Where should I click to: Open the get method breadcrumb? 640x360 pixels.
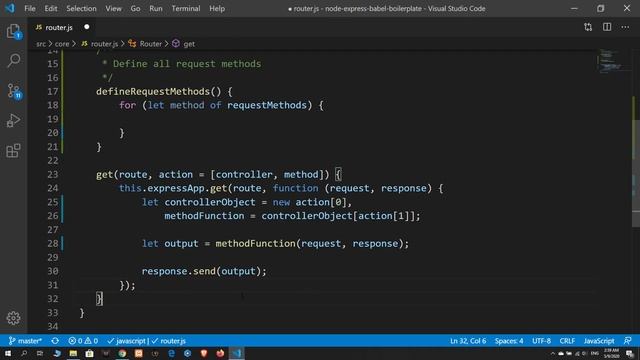coord(184,44)
